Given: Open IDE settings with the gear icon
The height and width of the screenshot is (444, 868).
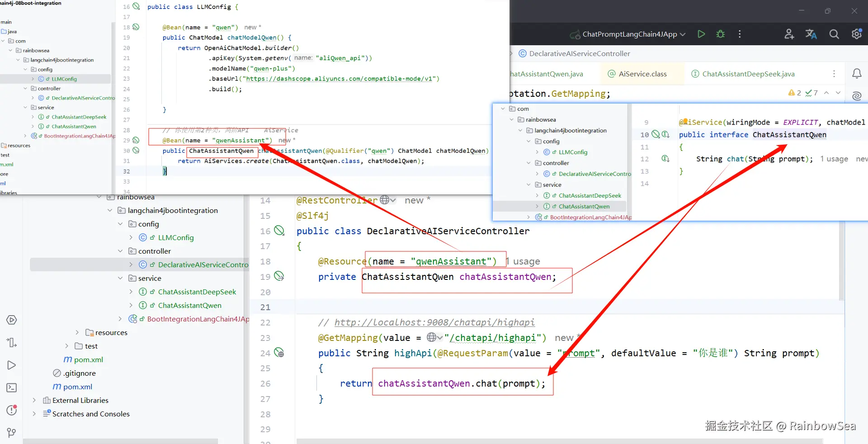Looking at the screenshot, I should click(x=856, y=34).
